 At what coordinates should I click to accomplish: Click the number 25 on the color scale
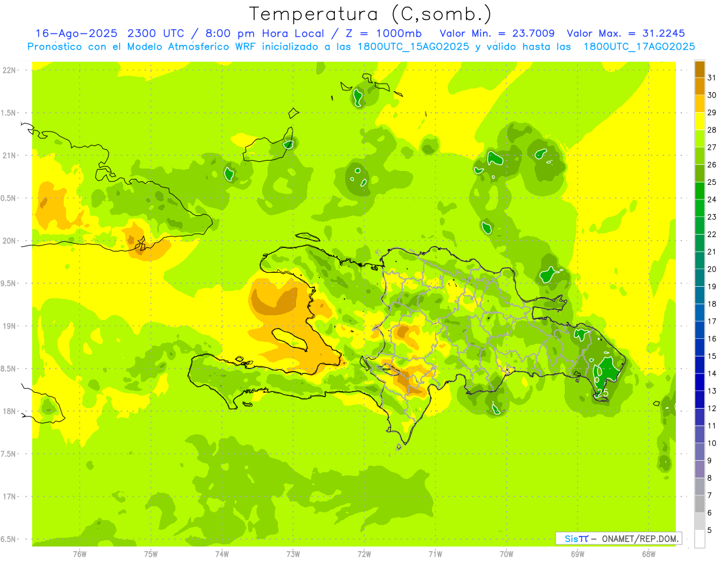coord(712,182)
